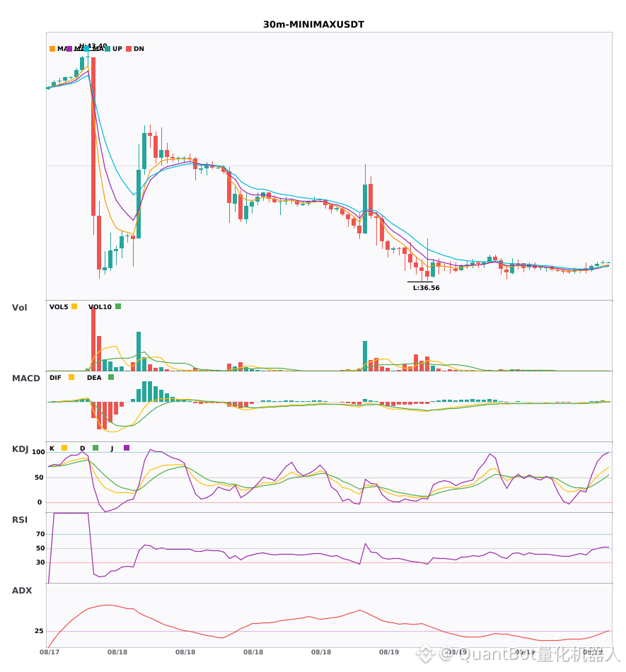Click the purple MA legend swatch
The image size is (626, 672).
click(x=69, y=49)
